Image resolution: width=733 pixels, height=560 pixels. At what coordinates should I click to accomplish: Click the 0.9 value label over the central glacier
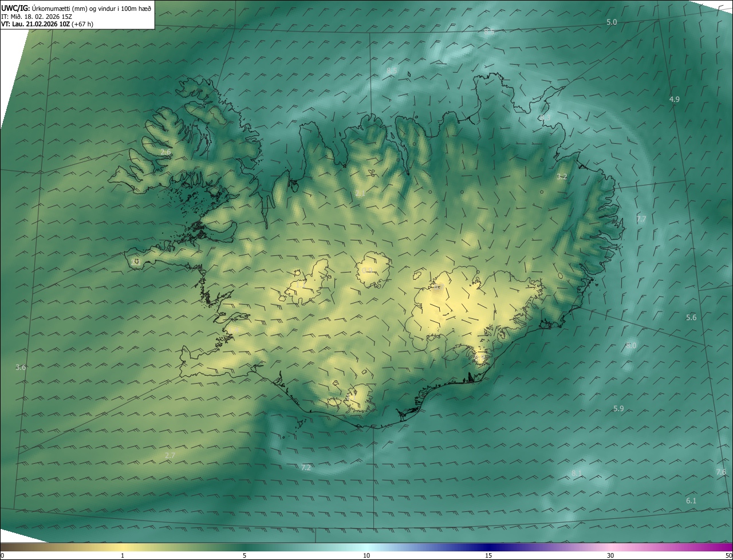[366, 271]
